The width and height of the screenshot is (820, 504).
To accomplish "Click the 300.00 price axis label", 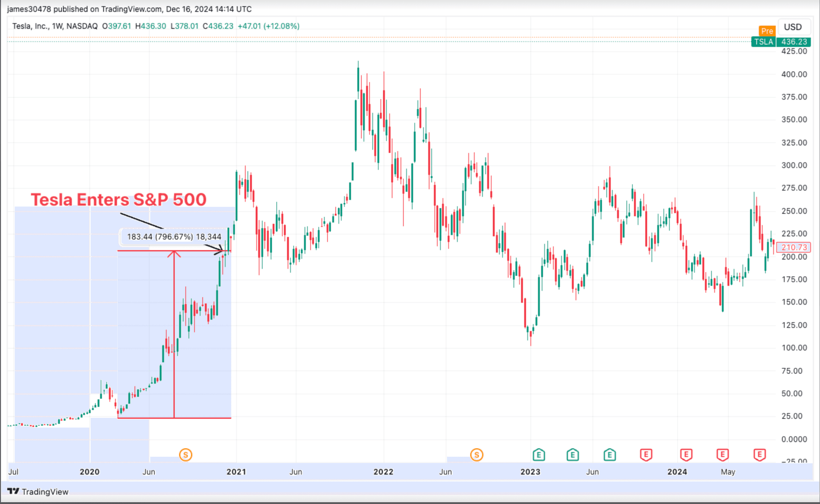I will (x=794, y=165).
